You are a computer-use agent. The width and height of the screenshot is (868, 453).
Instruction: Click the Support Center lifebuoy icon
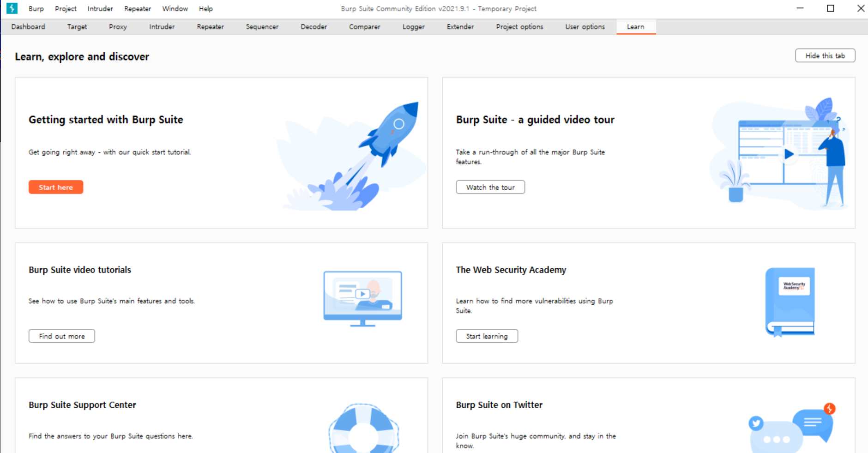click(x=364, y=428)
